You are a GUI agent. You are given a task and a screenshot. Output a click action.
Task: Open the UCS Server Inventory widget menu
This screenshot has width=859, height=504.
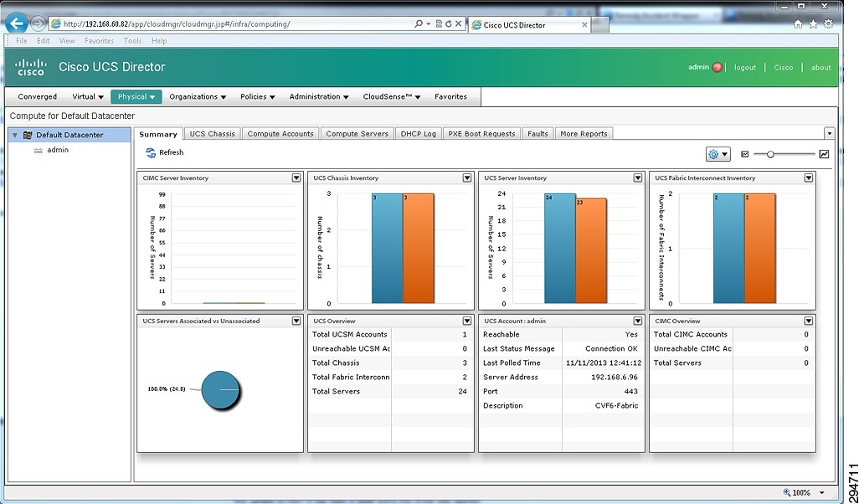(x=638, y=178)
